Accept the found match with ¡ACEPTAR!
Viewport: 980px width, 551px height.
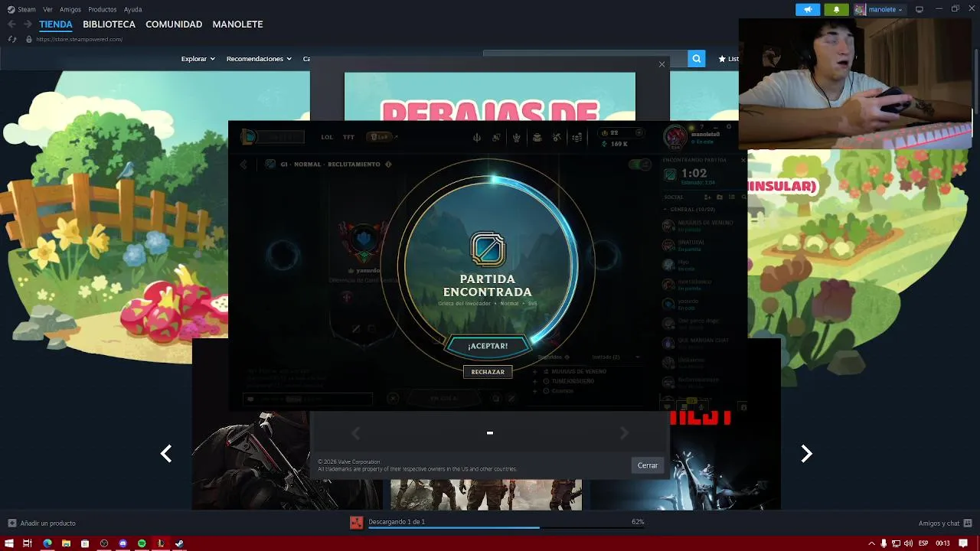pyautogui.click(x=488, y=346)
